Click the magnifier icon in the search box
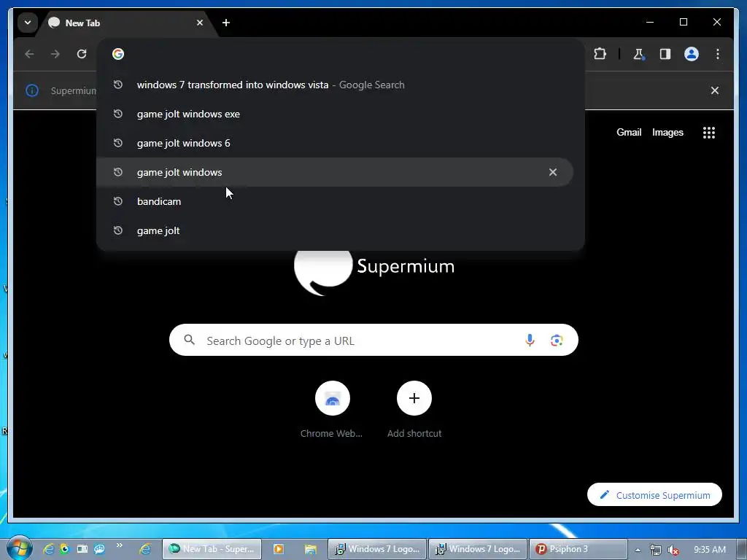 [190, 340]
